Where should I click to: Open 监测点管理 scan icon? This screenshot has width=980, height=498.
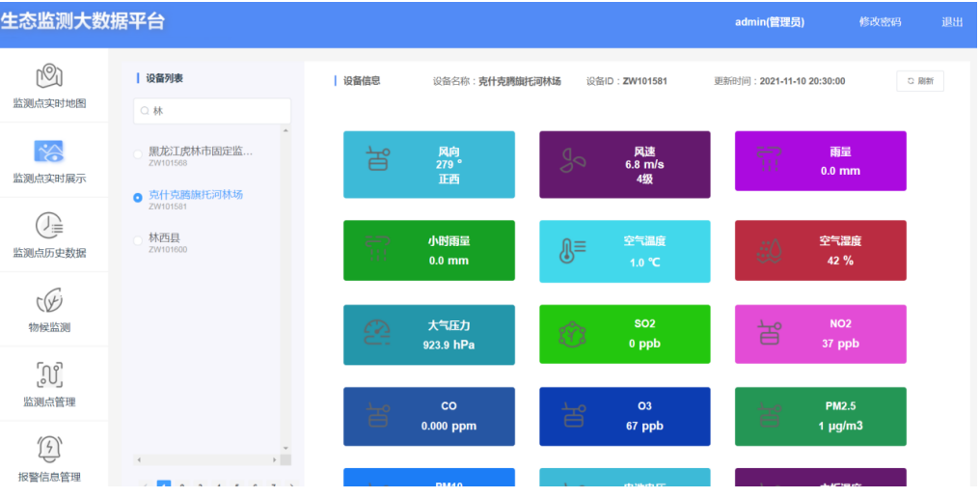49,374
